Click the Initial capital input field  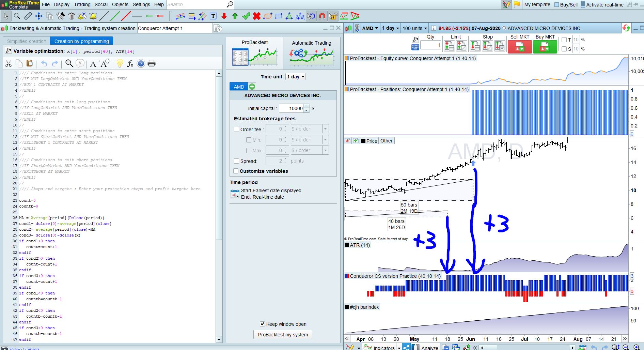click(291, 108)
